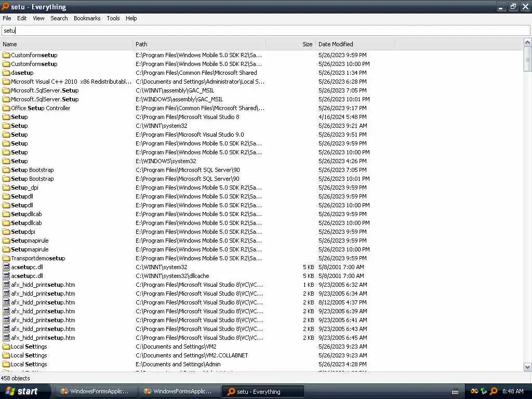Click the Setup folder icon in C:\WINNT\system32 row

coord(6,126)
